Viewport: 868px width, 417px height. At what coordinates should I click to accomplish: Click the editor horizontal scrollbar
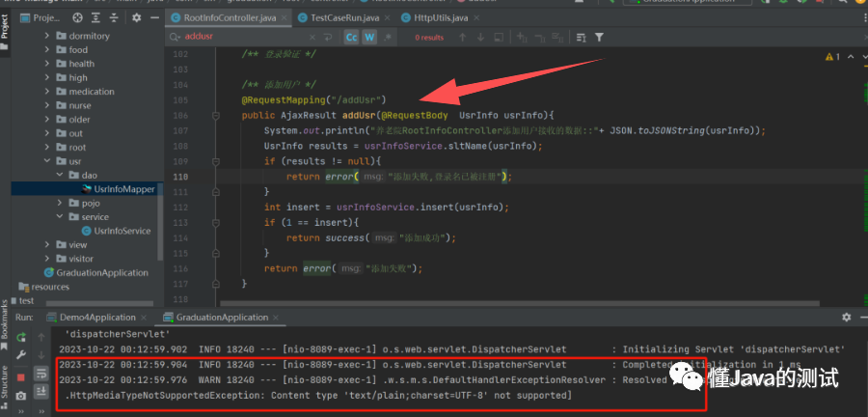tap(520, 303)
